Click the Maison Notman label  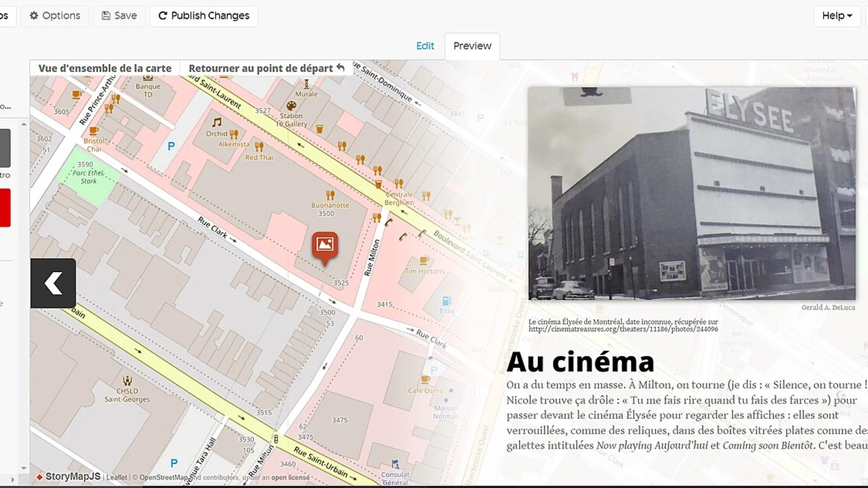pos(446,412)
